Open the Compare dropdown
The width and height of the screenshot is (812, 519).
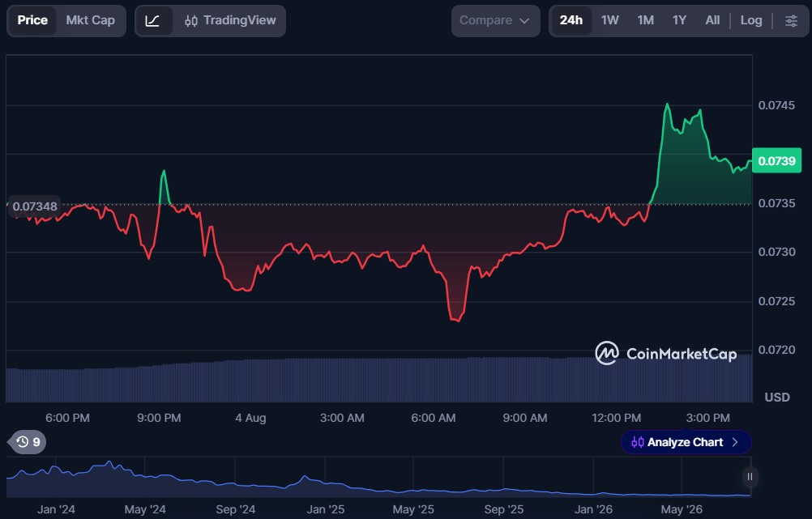(x=495, y=21)
